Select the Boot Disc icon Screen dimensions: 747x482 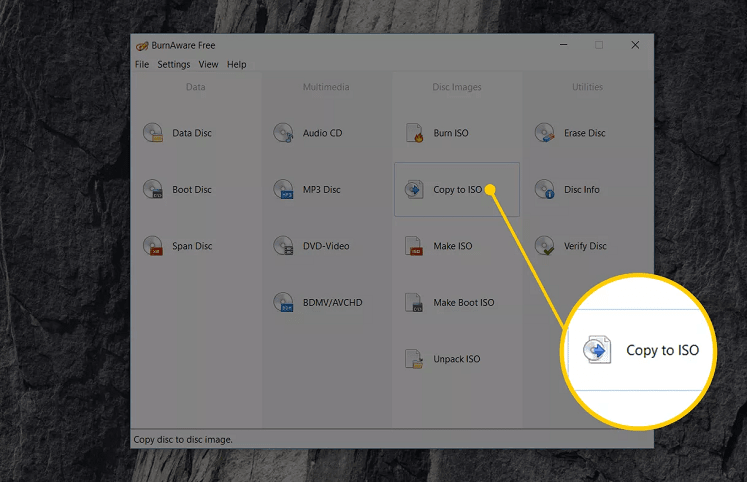(x=153, y=190)
